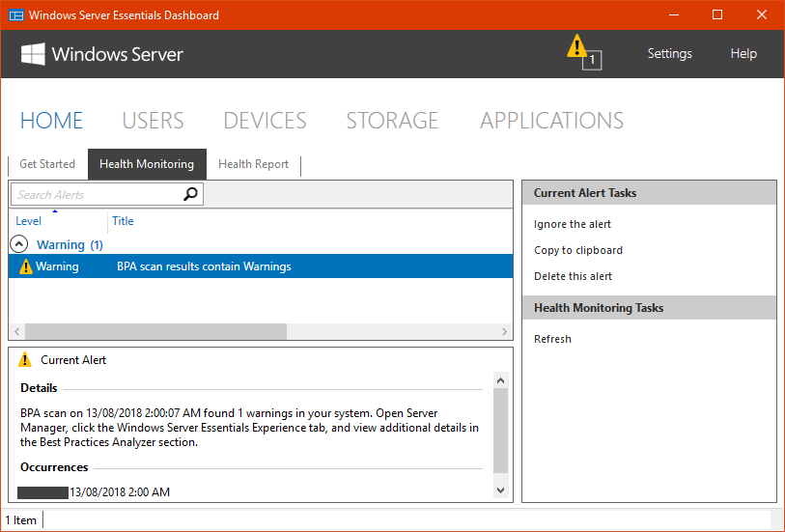Close the Dashboard window
Image resolution: width=785 pixels, height=532 pixels.
[x=762, y=15]
